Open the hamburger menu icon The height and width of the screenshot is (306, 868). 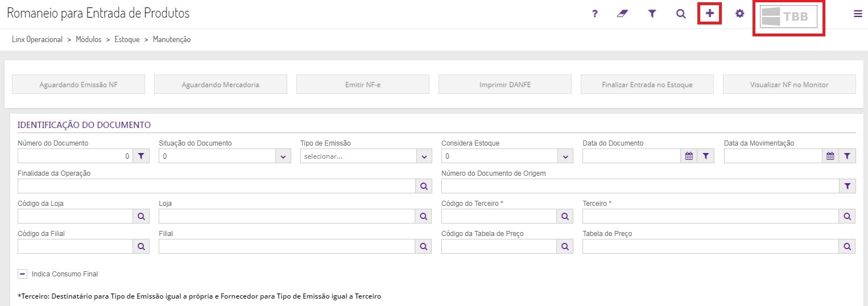click(x=858, y=14)
